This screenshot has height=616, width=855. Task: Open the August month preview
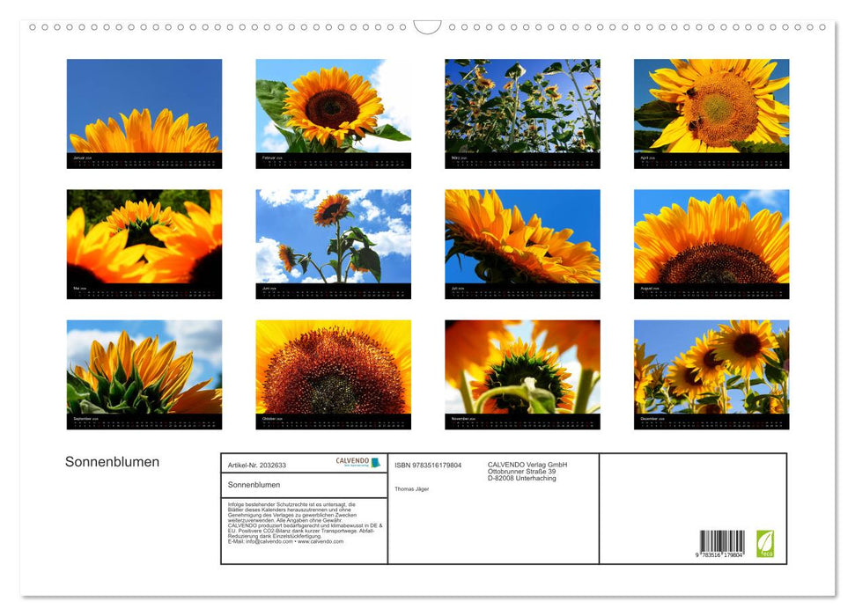(710, 238)
